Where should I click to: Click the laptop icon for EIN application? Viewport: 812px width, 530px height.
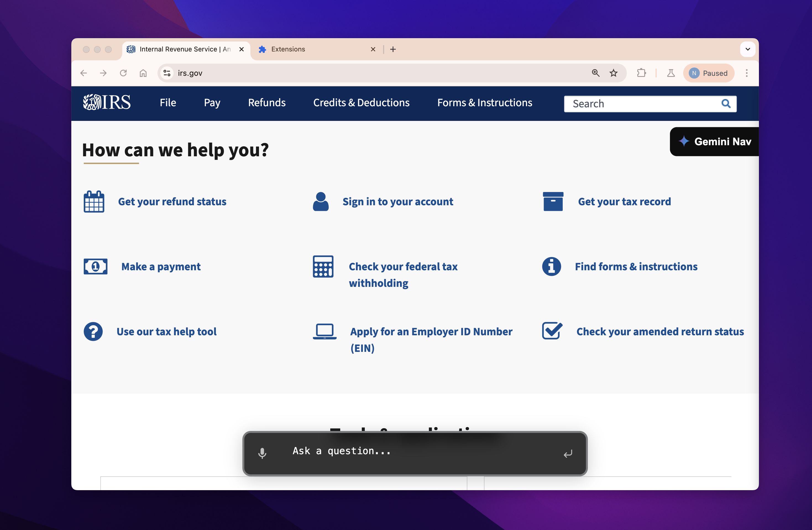click(324, 331)
